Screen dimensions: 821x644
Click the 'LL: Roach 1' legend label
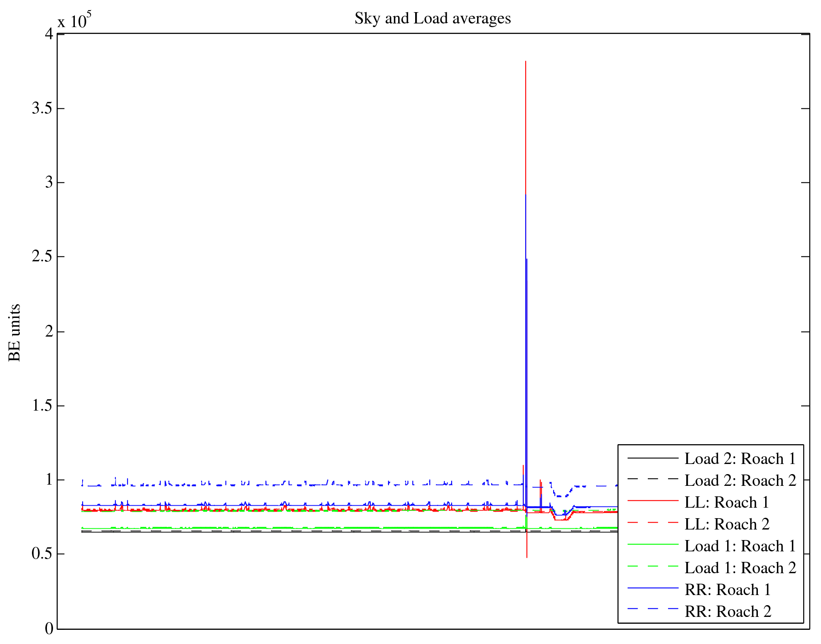click(726, 502)
